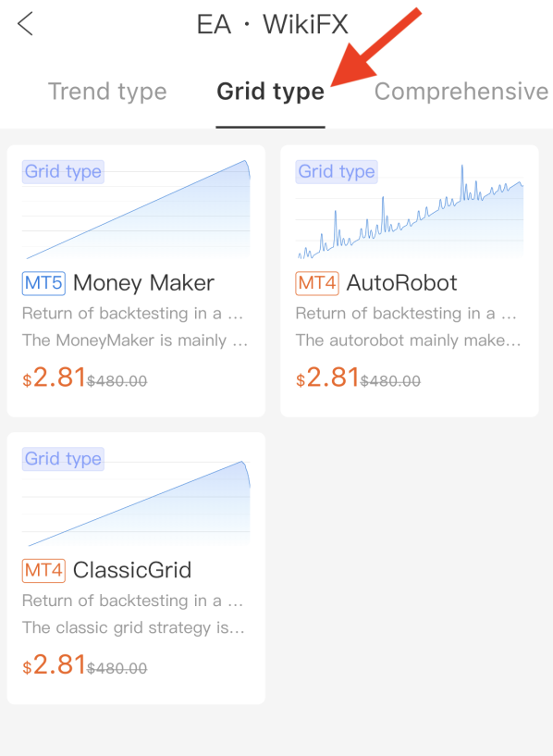The width and height of the screenshot is (553, 756).
Task: Click the $2.81 price on AutoRobot
Action: click(x=327, y=378)
